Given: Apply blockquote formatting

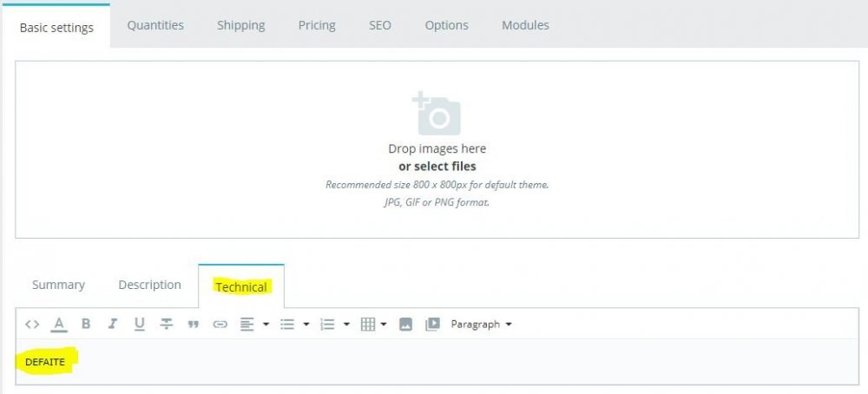Looking at the screenshot, I should (x=194, y=325).
